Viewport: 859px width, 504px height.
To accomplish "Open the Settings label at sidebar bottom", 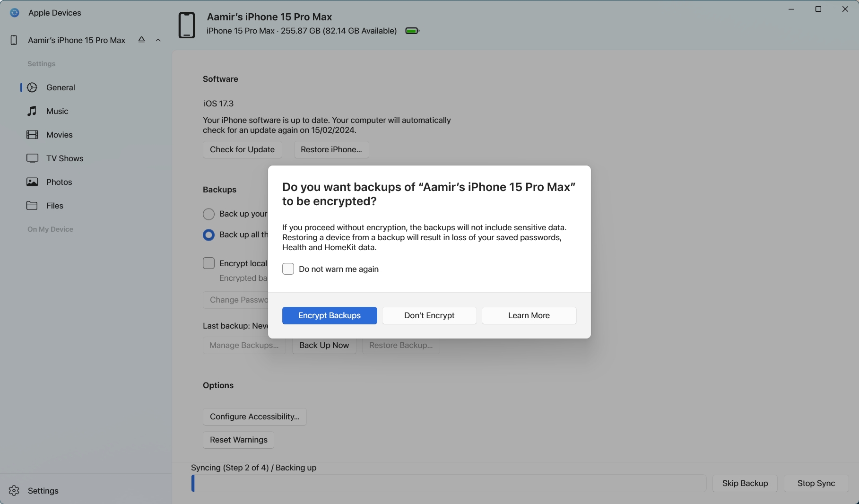I will coord(43,491).
